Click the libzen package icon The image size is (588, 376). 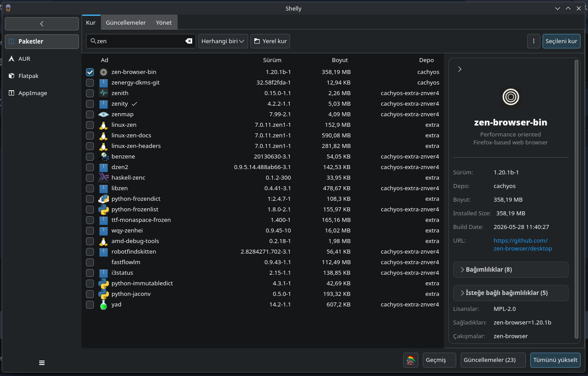click(104, 188)
